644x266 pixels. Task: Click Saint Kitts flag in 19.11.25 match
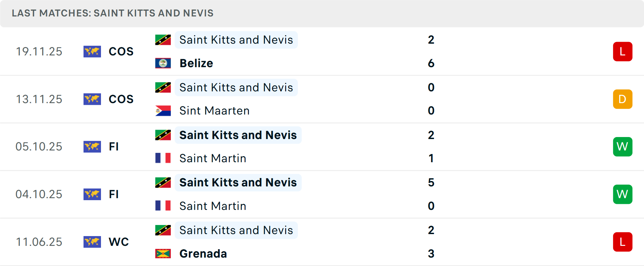pos(163,40)
